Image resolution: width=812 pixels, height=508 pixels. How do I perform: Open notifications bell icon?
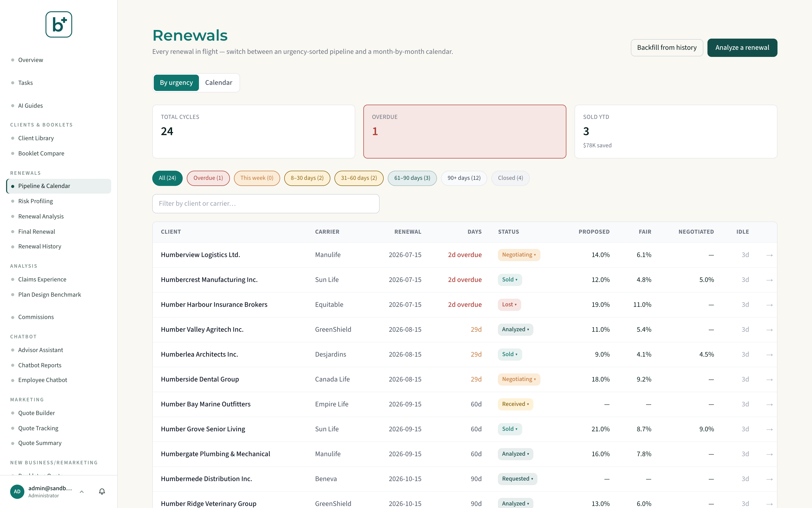(102, 491)
